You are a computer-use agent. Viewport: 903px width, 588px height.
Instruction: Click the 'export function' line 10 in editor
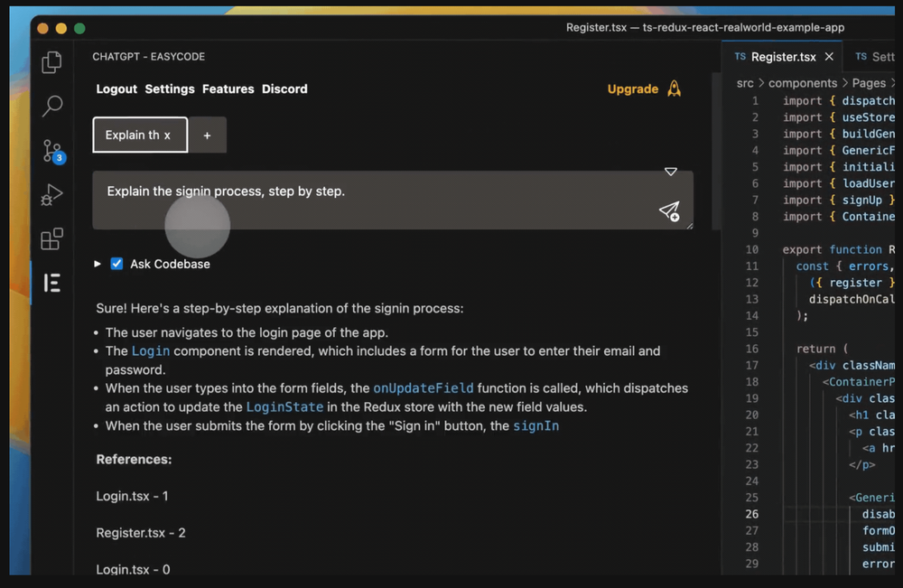(839, 249)
